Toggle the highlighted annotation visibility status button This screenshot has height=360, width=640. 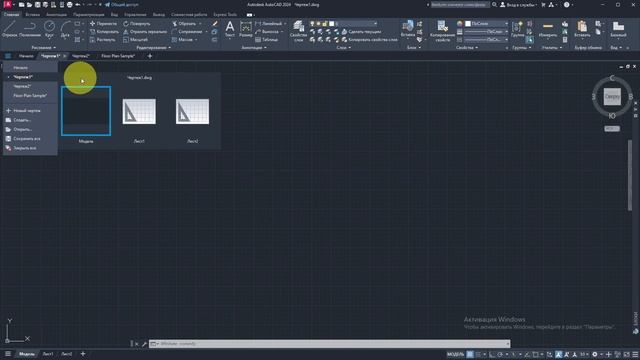click(558, 354)
